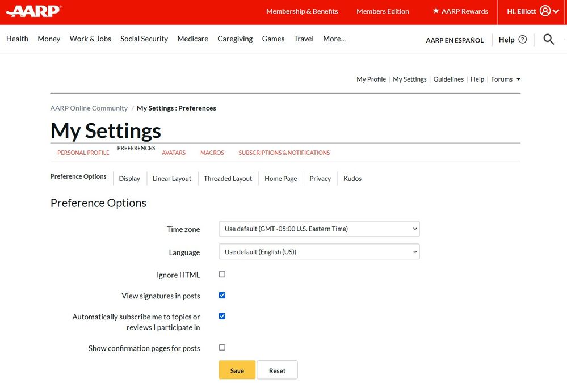Follow the AARP Online Community breadcrumb
567x392 pixels.
[x=89, y=108]
